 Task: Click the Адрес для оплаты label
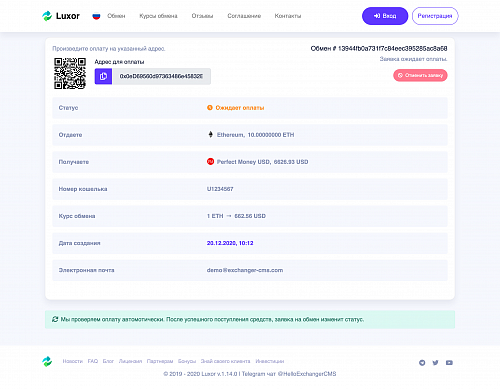[119, 62]
